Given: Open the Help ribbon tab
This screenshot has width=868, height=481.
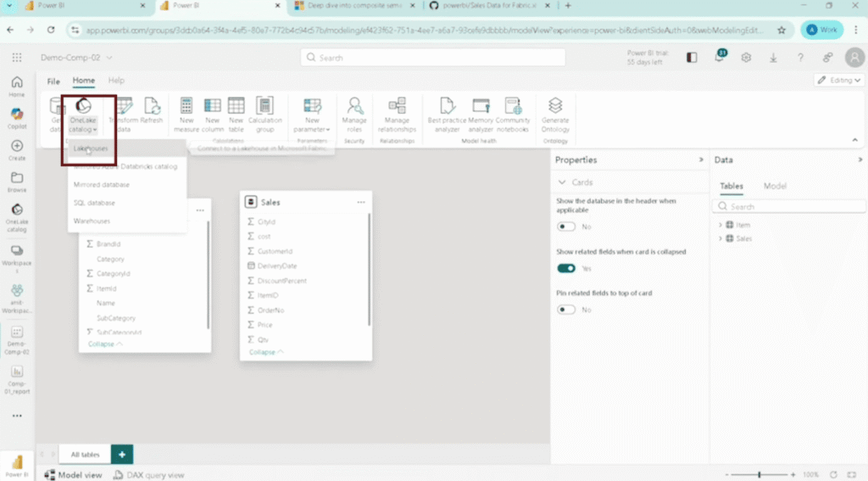Looking at the screenshot, I should tap(116, 81).
